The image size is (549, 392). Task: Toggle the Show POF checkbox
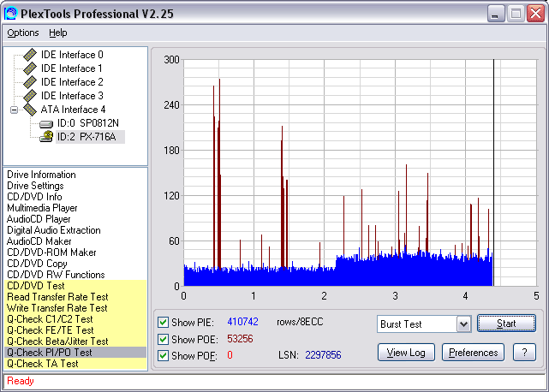(163, 355)
